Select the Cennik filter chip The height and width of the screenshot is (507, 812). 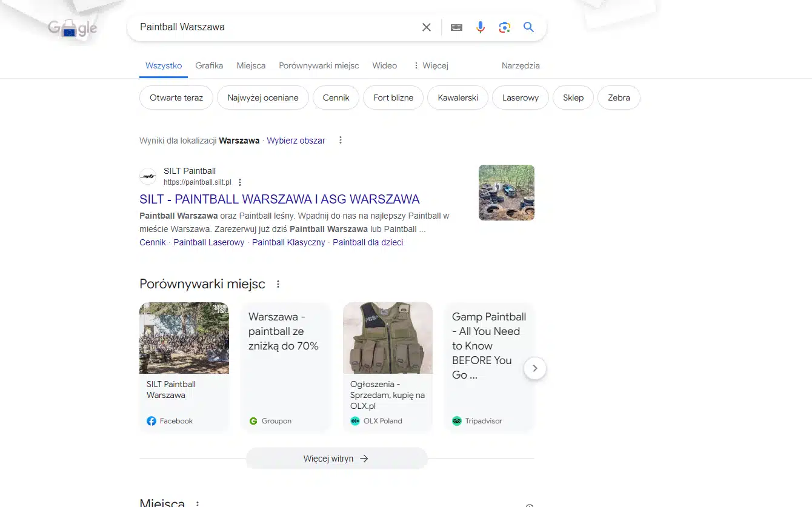336,98
